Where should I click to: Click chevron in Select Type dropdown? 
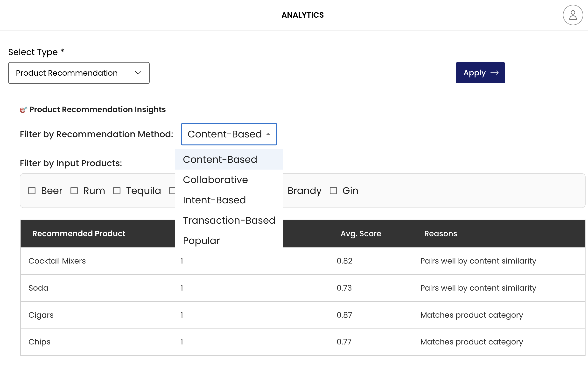138,73
